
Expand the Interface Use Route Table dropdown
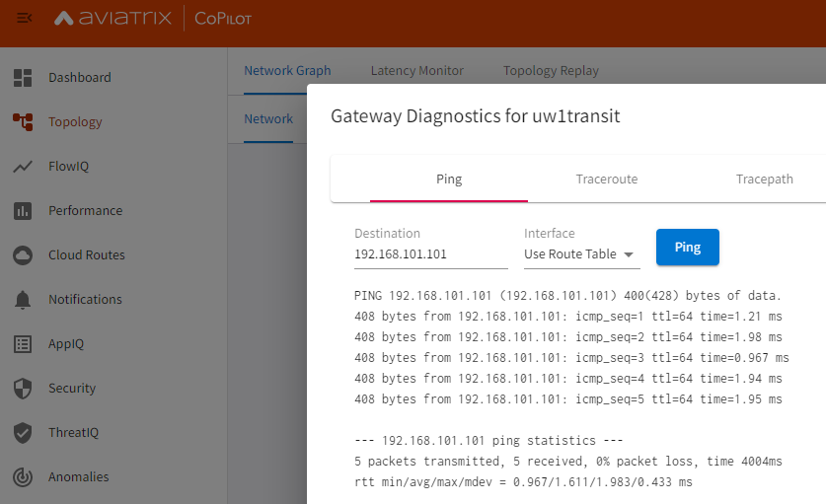coord(581,254)
